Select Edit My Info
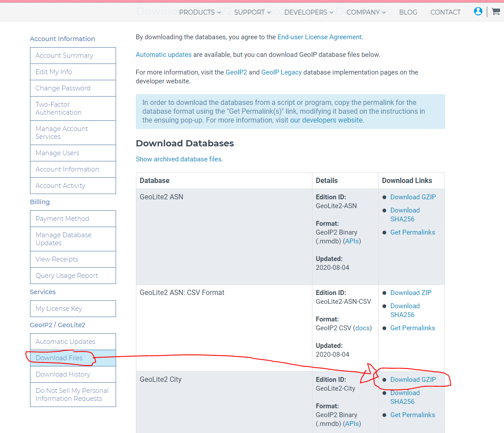Screen dimensions: 504x433 click(73, 72)
